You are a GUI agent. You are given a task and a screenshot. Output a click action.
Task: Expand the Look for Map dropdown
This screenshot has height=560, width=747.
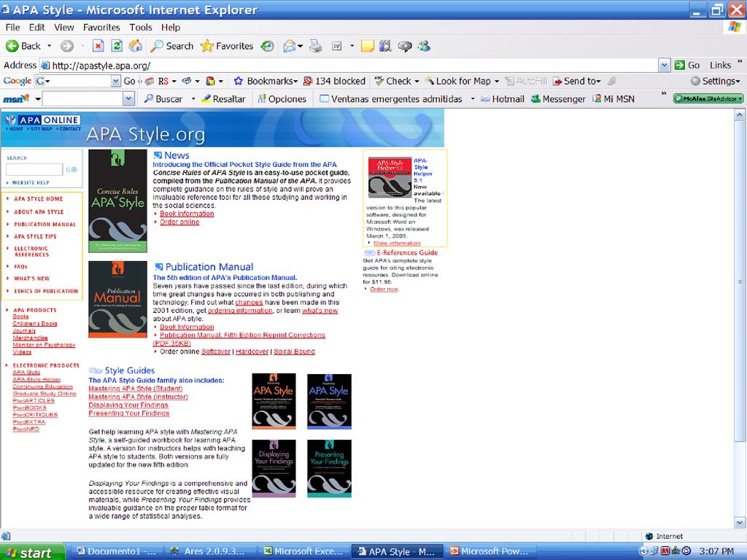pyautogui.click(x=496, y=81)
